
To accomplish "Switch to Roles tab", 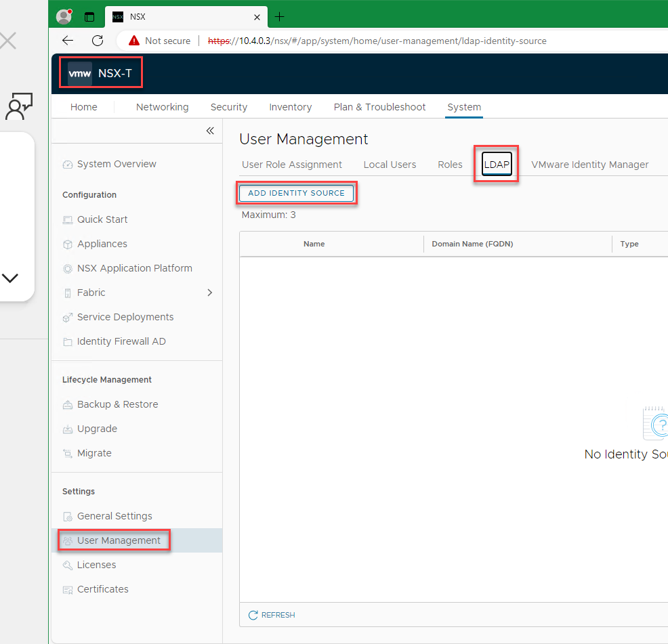I will click(450, 165).
